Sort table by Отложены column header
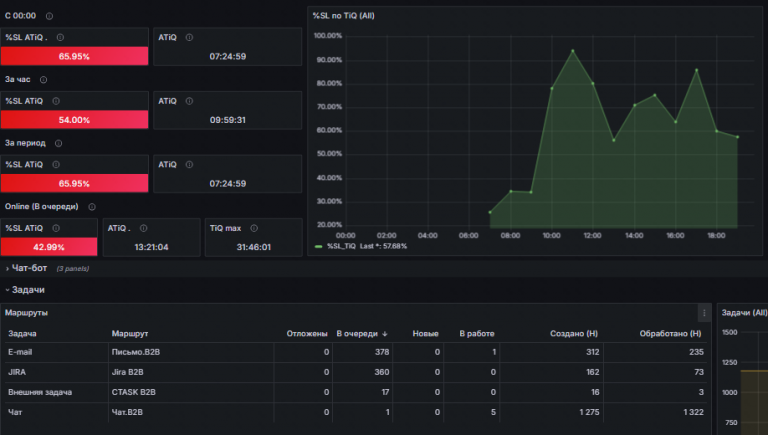 click(307, 334)
